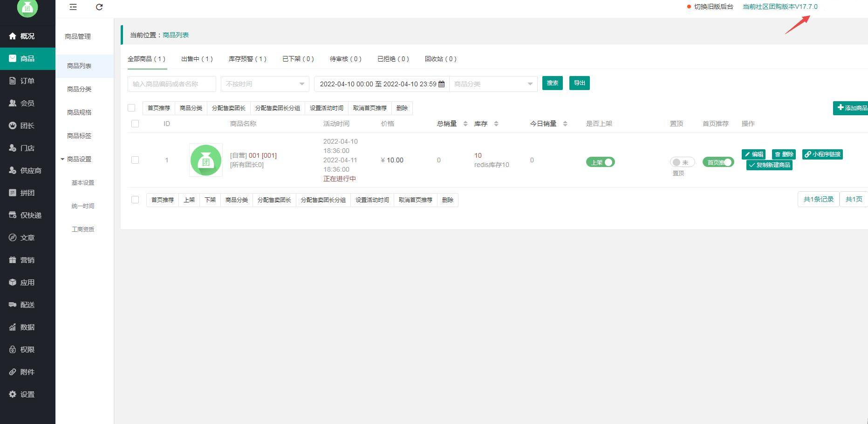Viewport: 868px width, 424px height.
Task: Switch to 全部商品 tab
Action: tap(146, 59)
